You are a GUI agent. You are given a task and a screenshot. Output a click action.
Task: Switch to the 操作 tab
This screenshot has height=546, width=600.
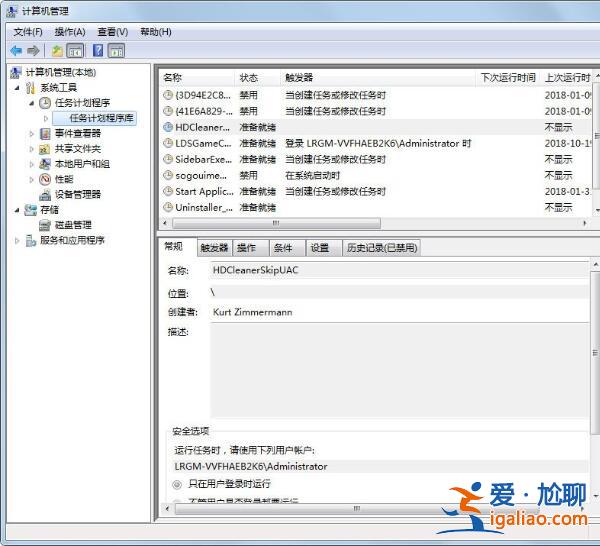[x=249, y=248]
